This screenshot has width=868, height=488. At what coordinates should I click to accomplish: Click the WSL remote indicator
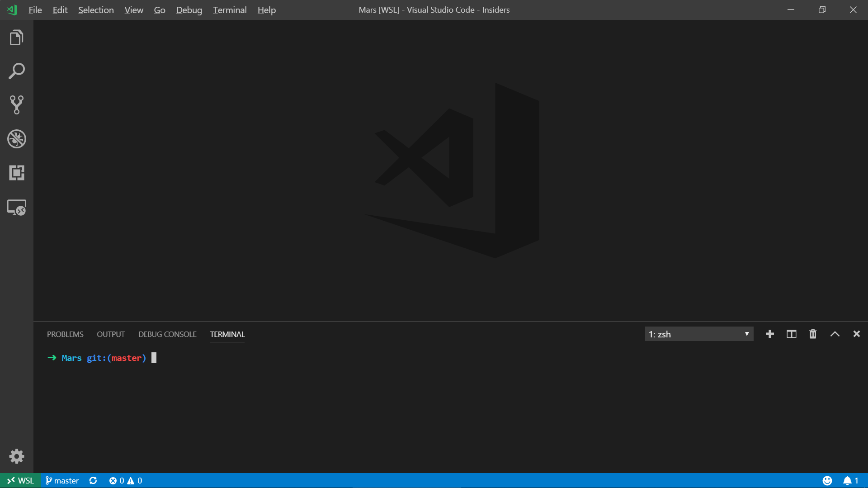click(x=20, y=480)
